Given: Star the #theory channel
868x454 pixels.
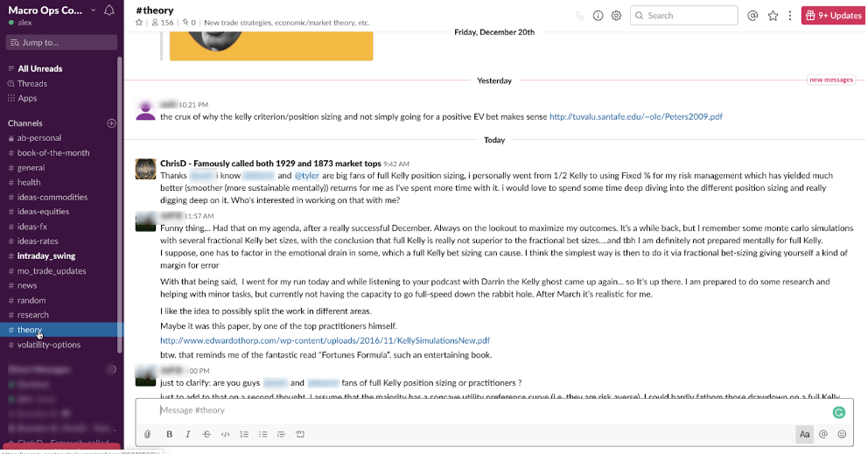Looking at the screenshot, I should pos(139,23).
